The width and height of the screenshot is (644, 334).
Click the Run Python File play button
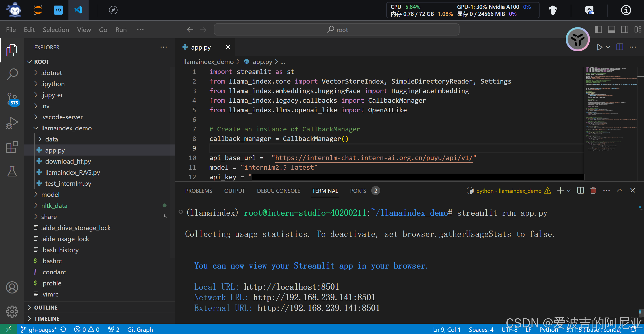[599, 47]
